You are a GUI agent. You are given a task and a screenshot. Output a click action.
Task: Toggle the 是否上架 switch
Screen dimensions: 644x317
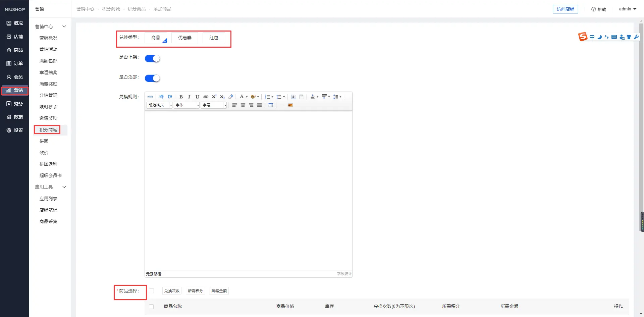[152, 59]
